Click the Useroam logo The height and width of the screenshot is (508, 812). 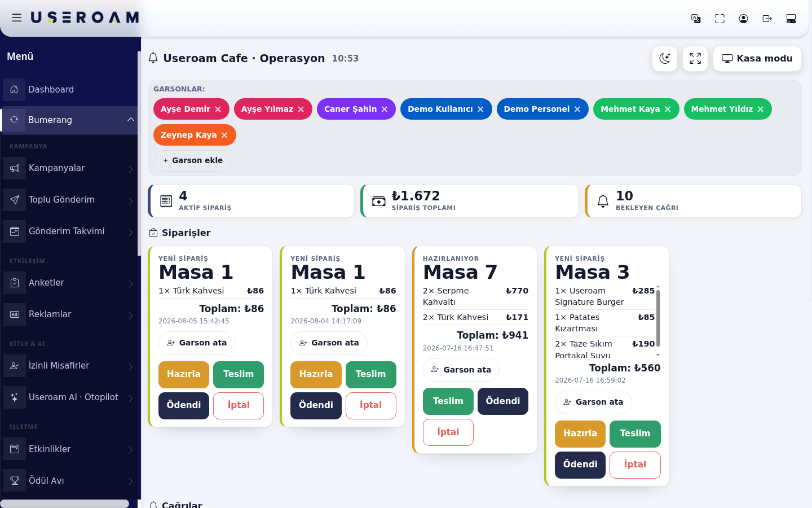(85, 18)
